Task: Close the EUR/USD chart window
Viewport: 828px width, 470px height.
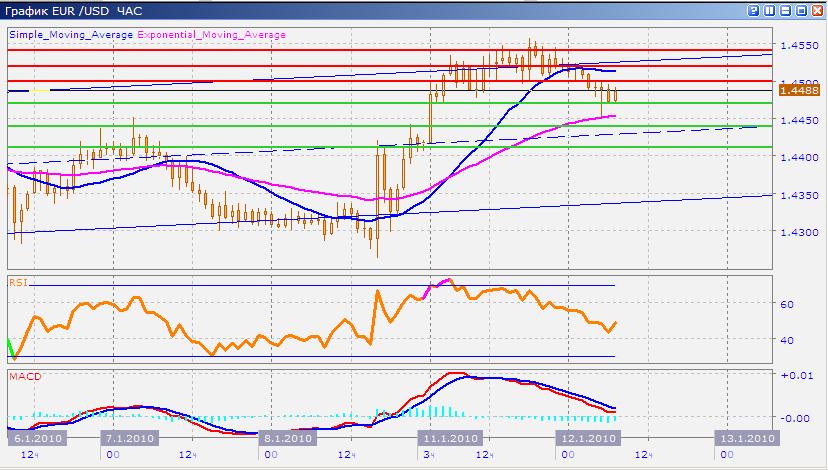Action: pos(816,11)
